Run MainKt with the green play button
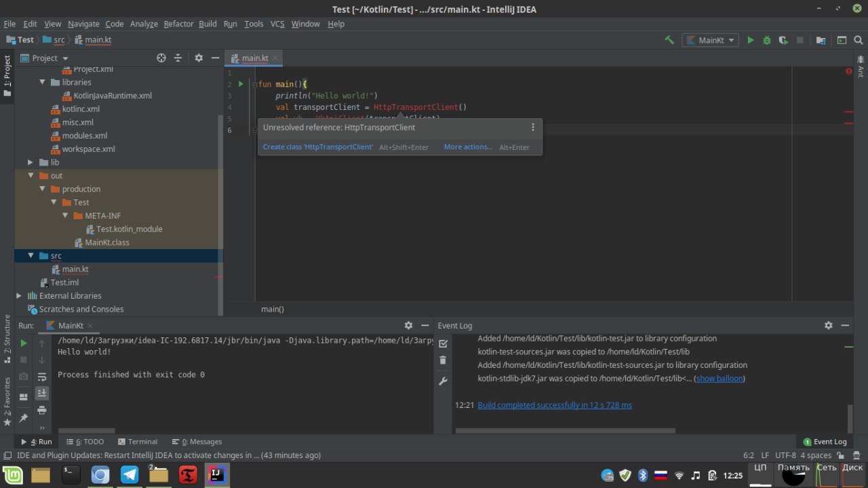This screenshot has height=488, width=868. coord(750,40)
